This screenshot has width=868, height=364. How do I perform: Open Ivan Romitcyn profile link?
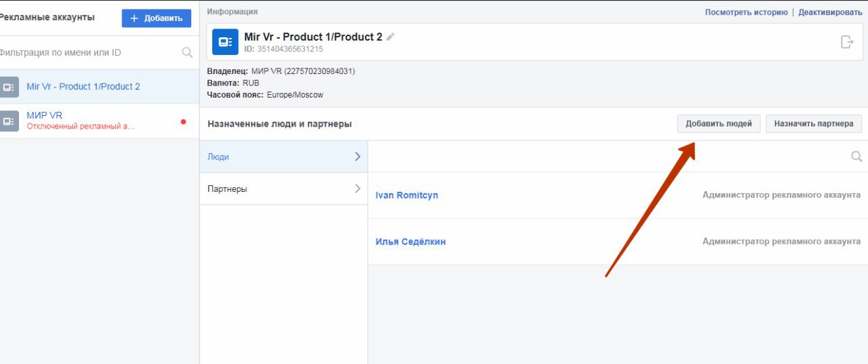click(x=407, y=195)
